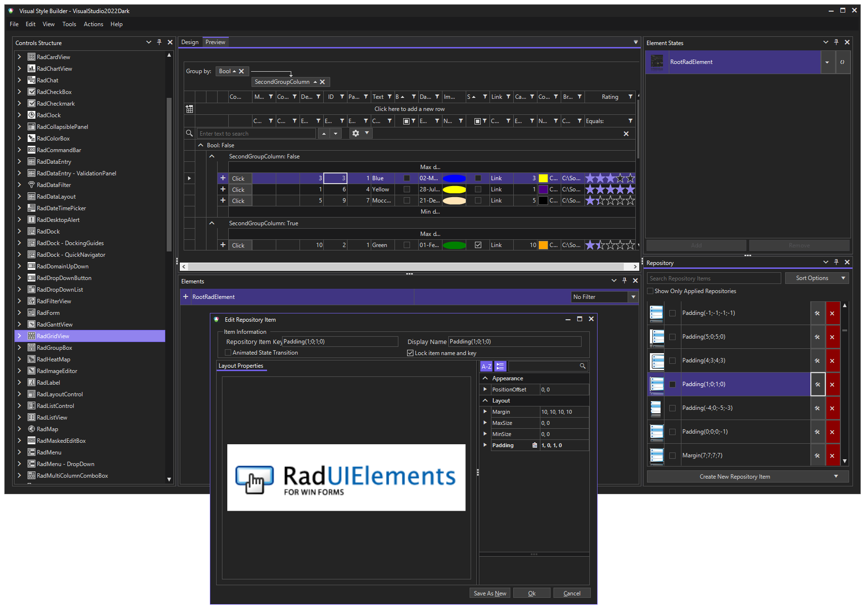
Task: Delete Padding(-1;-1;-1;-1) with red X icon
Action: (x=833, y=313)
